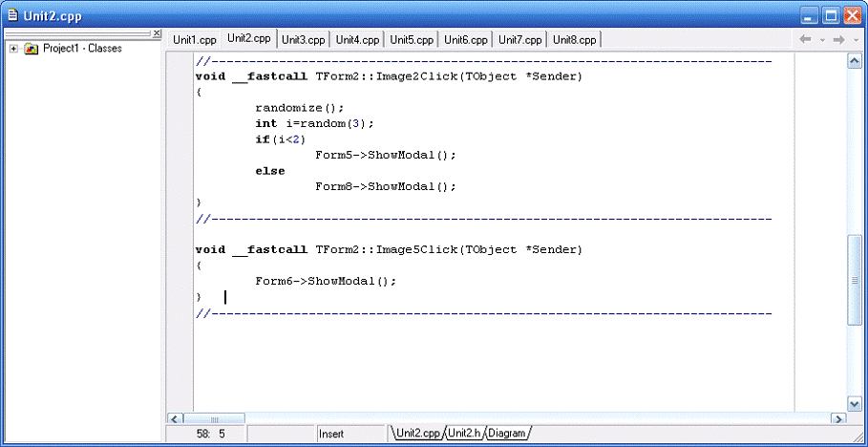Click the Unit2.cpp title bar document icon
The height and width of the screenshot is (447, 868).
point(11,14)
